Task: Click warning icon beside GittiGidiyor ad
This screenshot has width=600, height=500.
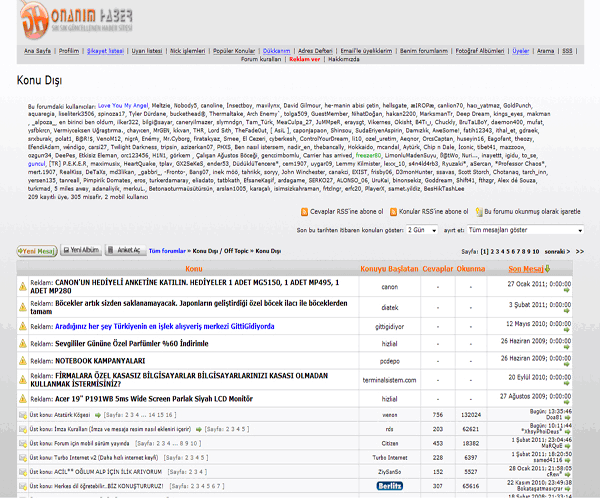Action: [x=23, y=326]
